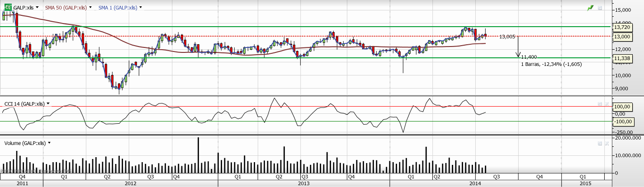Click the 2011 year label on time axis
The height and width of the screenshot is (187, 644).
pos(21,183)
